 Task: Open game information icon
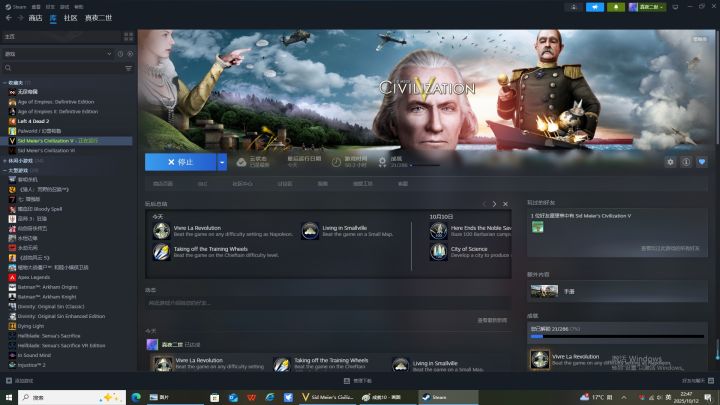click(x=686, y=162)
